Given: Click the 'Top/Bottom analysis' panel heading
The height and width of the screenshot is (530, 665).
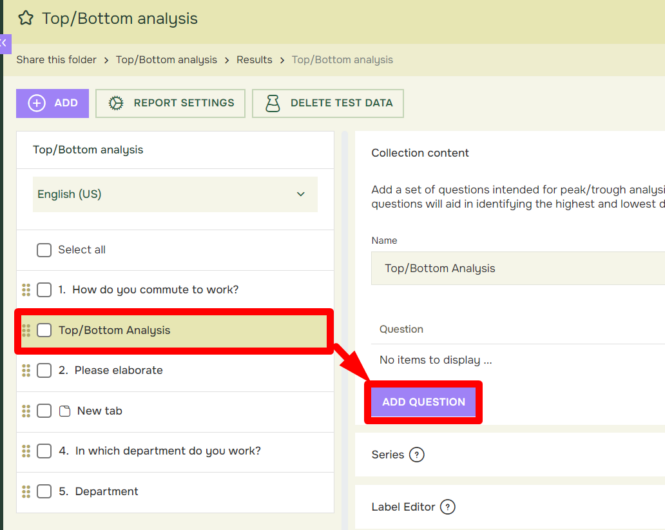Looking at the screenshot, I should (88, 150).
